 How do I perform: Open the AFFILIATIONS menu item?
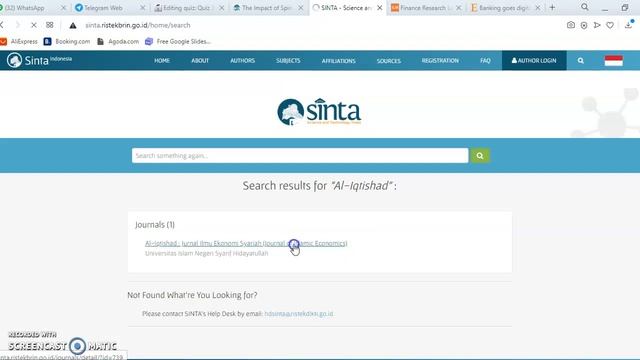[x=338, y=60]
